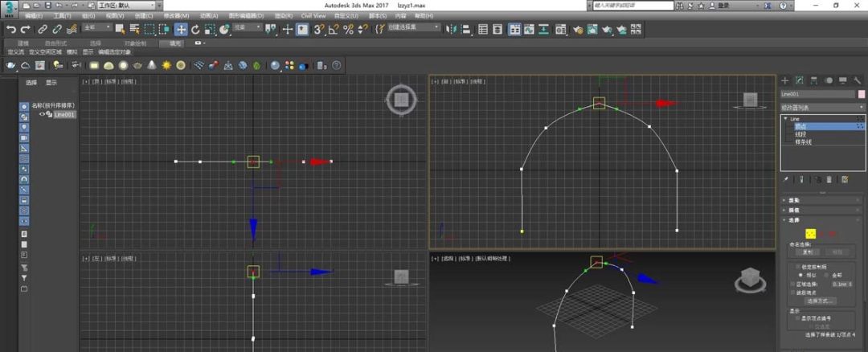Toggle the Spinner Snap button
This screenshot has width=868, height=352.
pos(362,29)
